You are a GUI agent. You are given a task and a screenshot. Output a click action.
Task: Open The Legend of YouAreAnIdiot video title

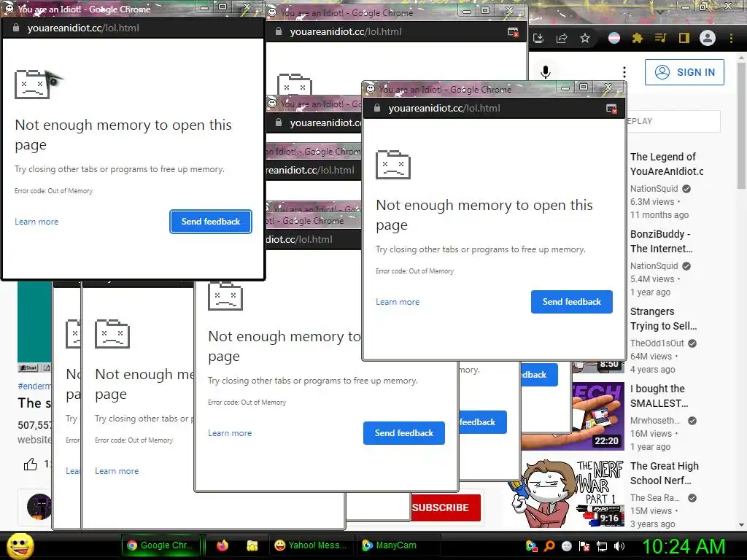[x=666, y=164]
